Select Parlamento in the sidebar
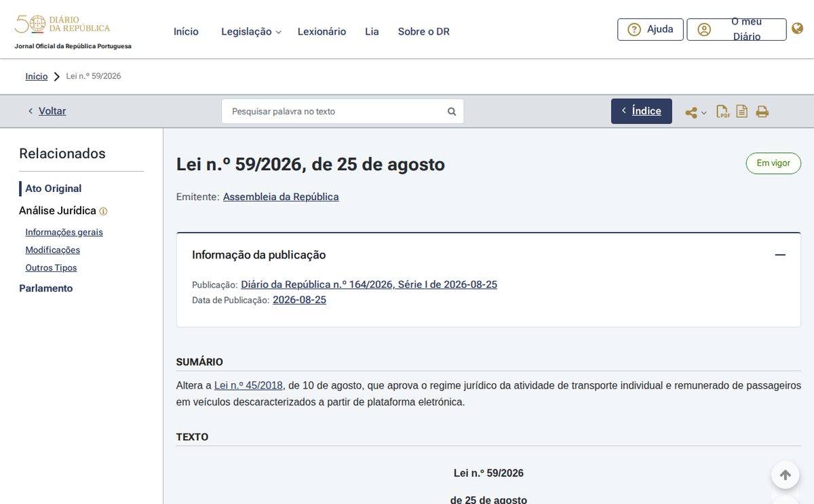Image resolution: width=814 pixels, height=504 pixels. coord(46,288)
